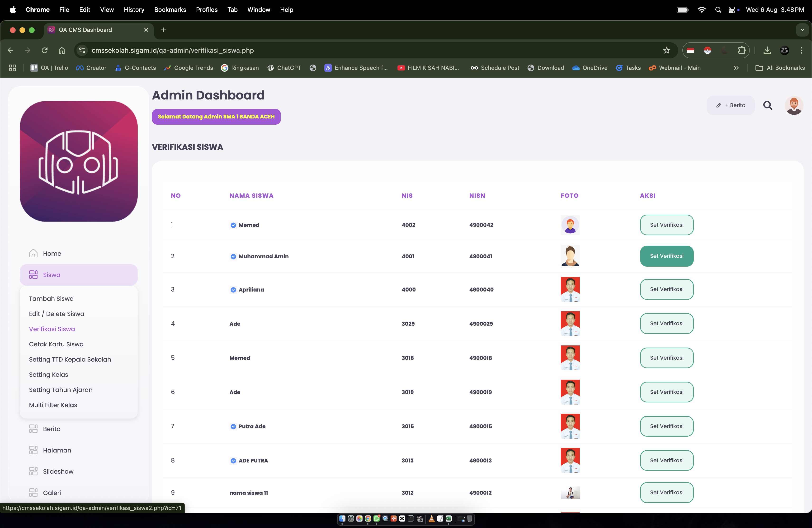Open the Bookmarks menu in menu bar
The image size is (812, 528).
point(170,9)
